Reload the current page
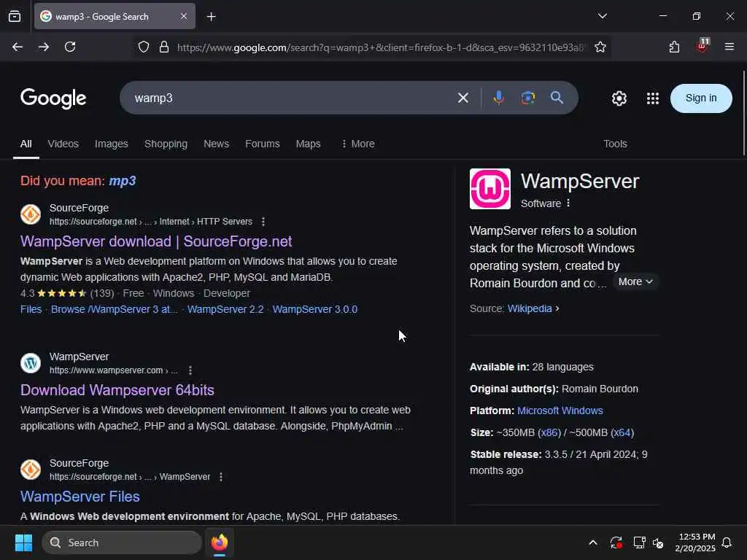 (x=70, y=47)
